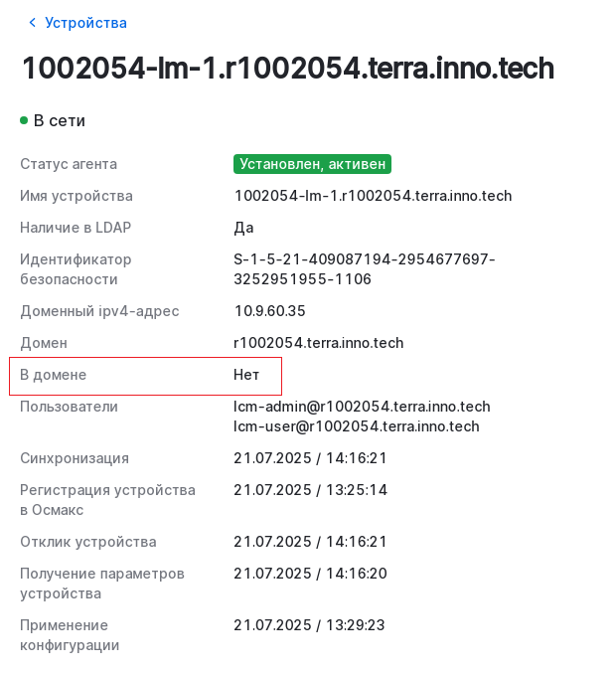The image size is (616, 673).
Task: Click the device hostname page heading
Action: (287, 69)
